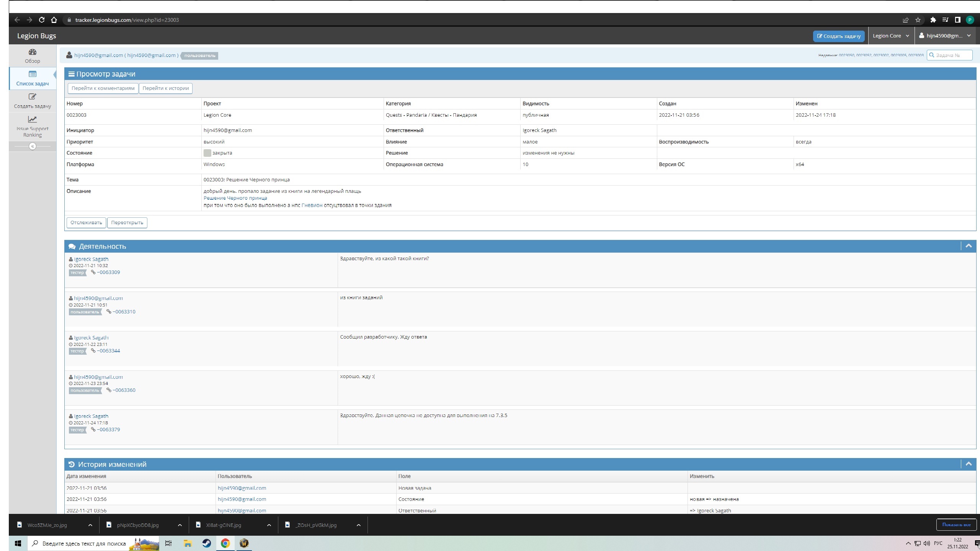The width and height of the screenshot is (980, 551).
Task: Click the grey закрыта status color box
Action: point(207,153)
